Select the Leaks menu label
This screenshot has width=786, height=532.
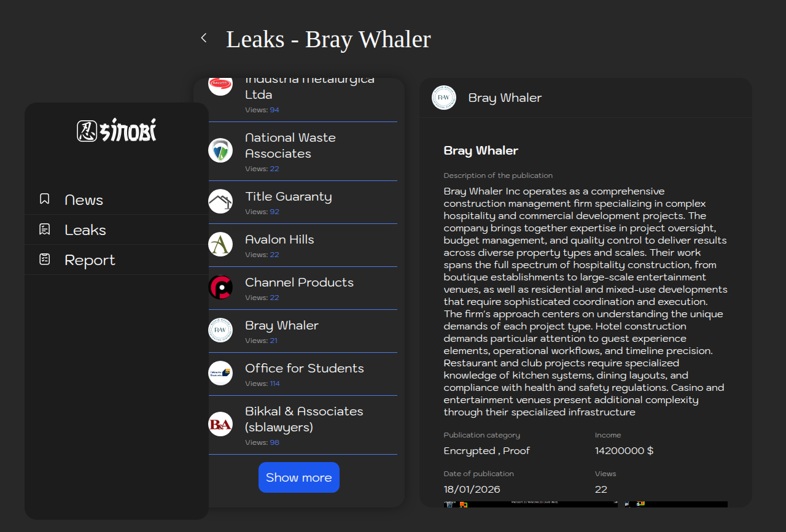[x=85, y=230]
